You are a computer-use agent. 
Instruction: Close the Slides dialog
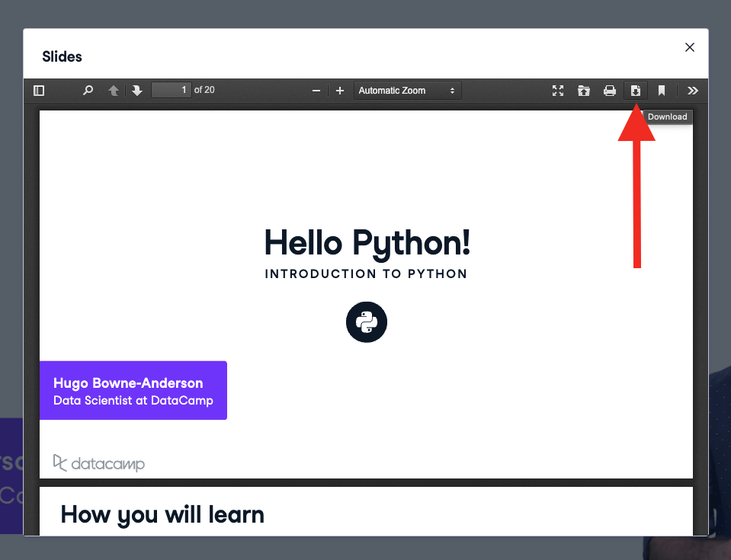point(690,47)
